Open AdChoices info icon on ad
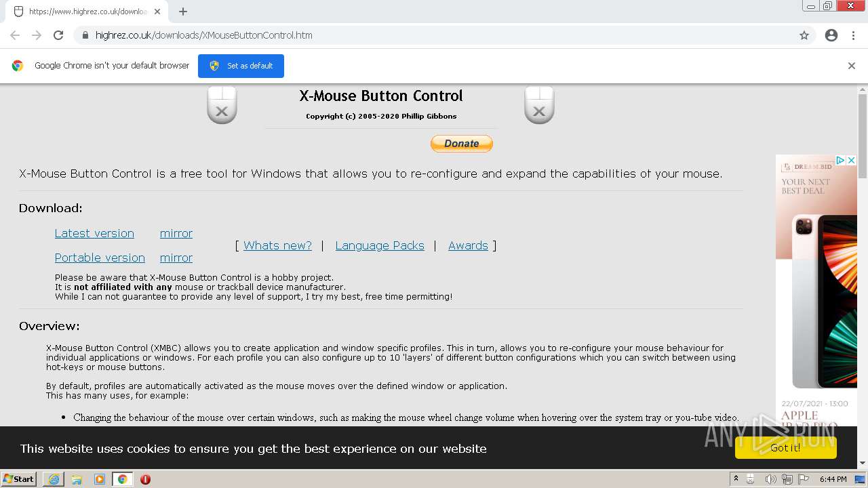The image size is (868, 488). click(x=840, y=160)
